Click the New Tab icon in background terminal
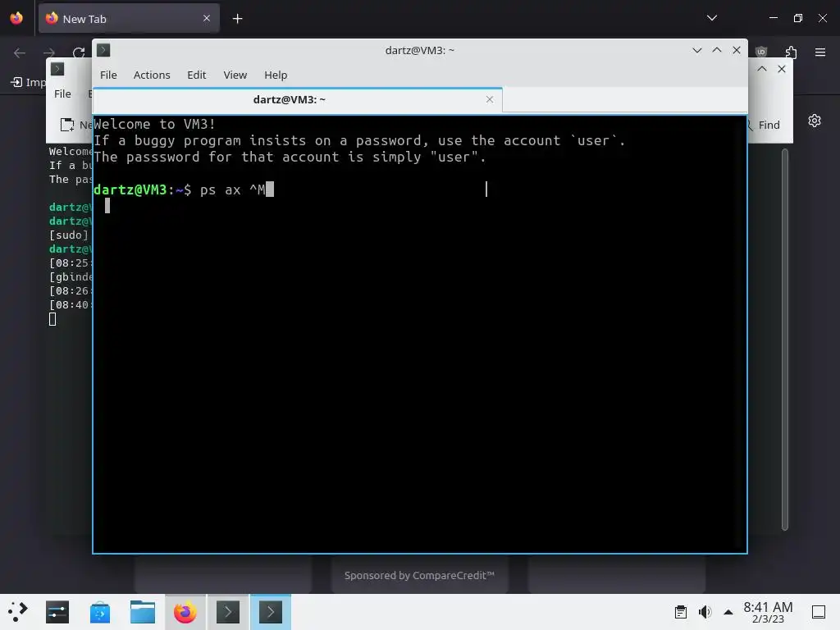The width and height of the screenshot is (840, 630). 67,125
